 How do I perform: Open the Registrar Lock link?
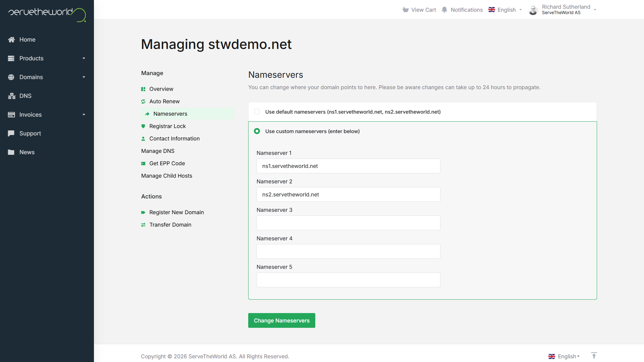pos(168,126)
